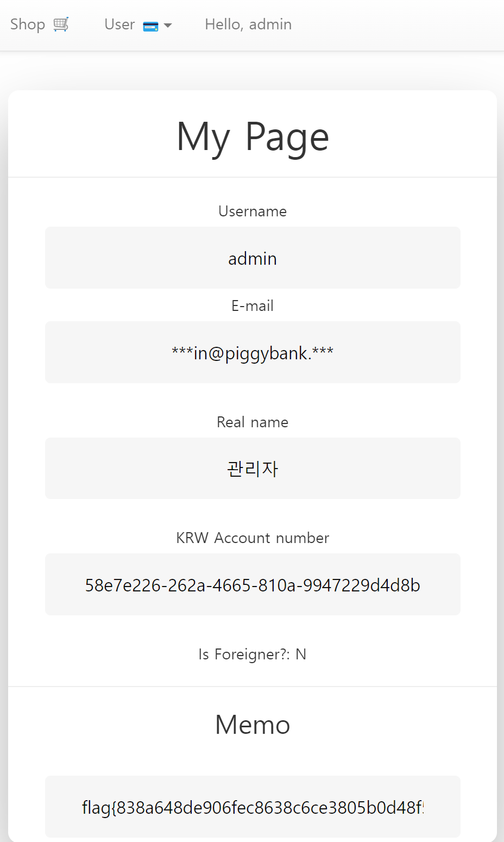Viewport: 504px width, 842px height.
Task: Click the masked E-mail field
Action: pos(252,352)
